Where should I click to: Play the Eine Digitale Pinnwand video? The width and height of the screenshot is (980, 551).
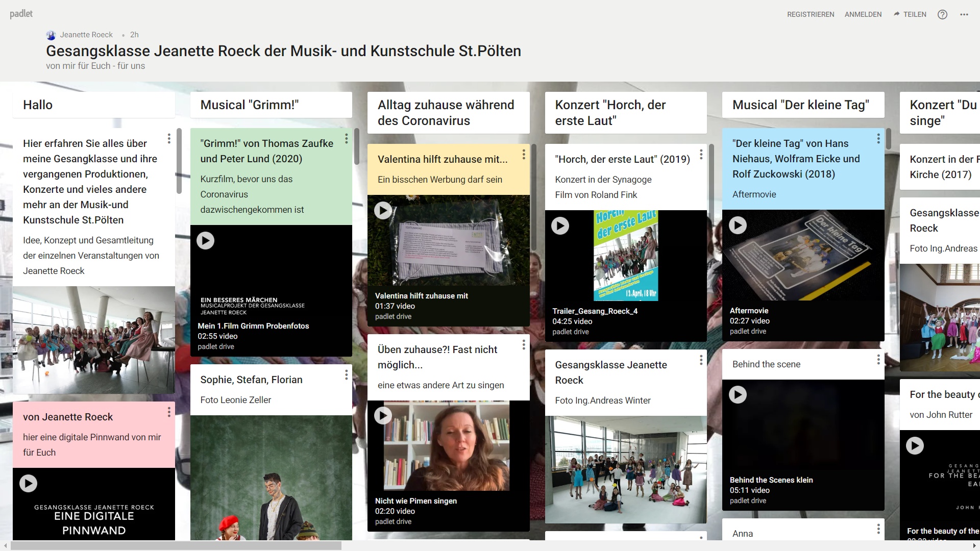28,483
